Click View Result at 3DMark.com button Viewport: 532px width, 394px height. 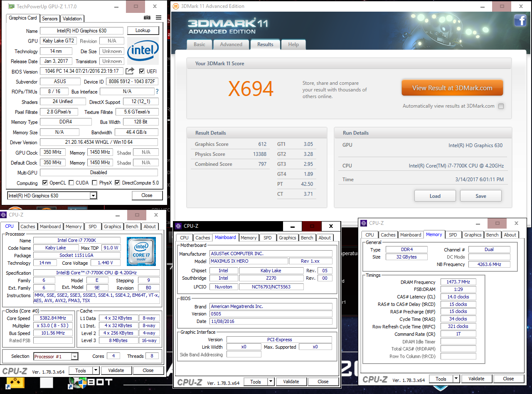tap(452, 88)
